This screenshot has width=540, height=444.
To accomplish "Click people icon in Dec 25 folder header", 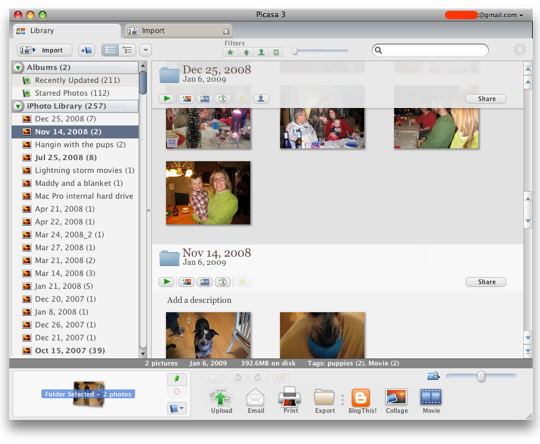I will tap(261, 99).
